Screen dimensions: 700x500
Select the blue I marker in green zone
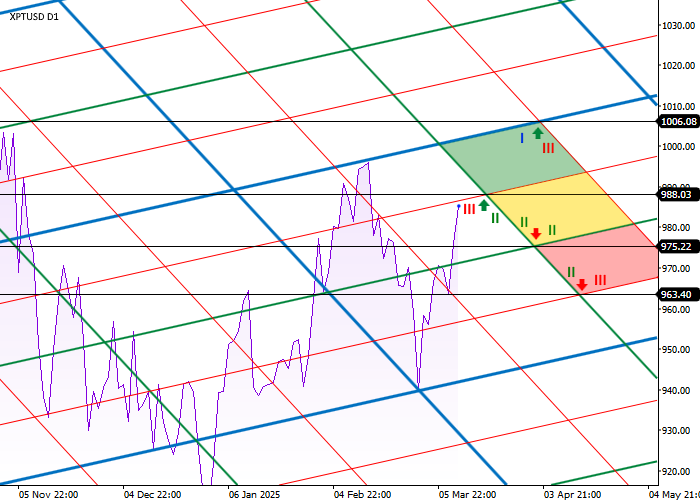[522, 137]
